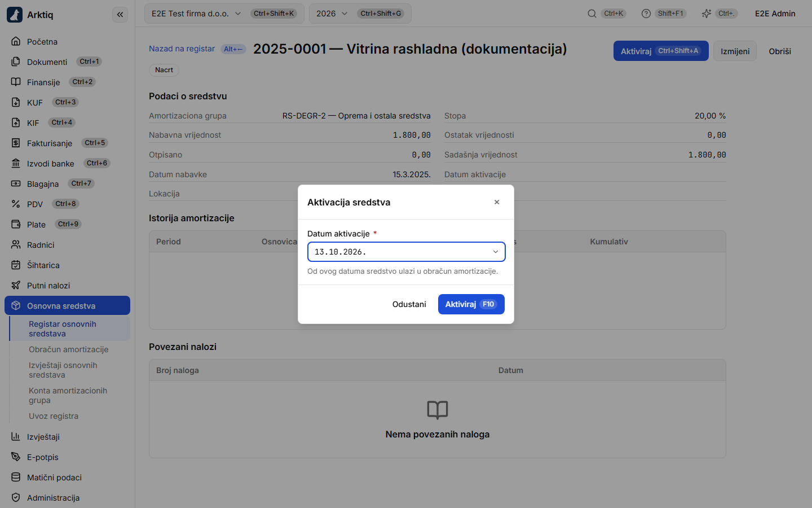Viewport: 812px width, 508px height.
Task: Click the Matični podaci database icon
Action: tap(16, 477)
